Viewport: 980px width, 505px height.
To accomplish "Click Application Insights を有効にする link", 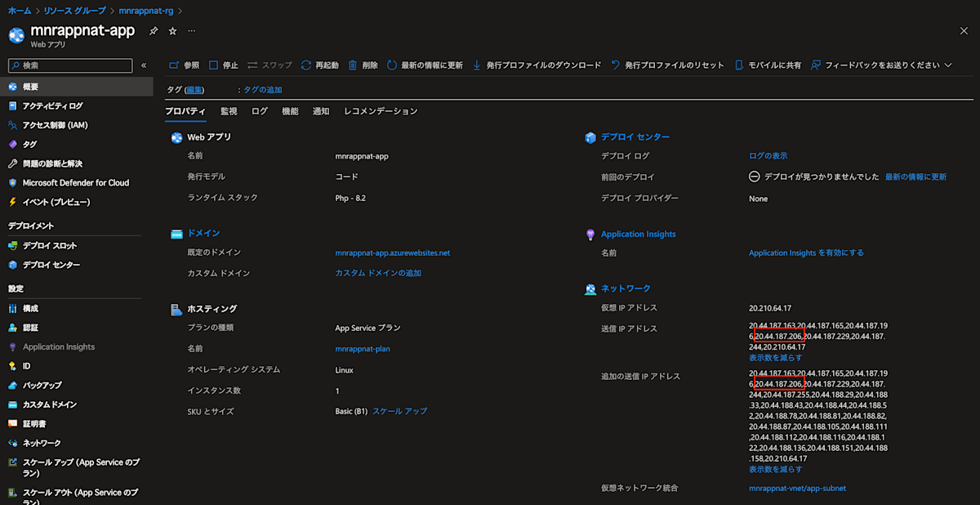I will 806,253.
